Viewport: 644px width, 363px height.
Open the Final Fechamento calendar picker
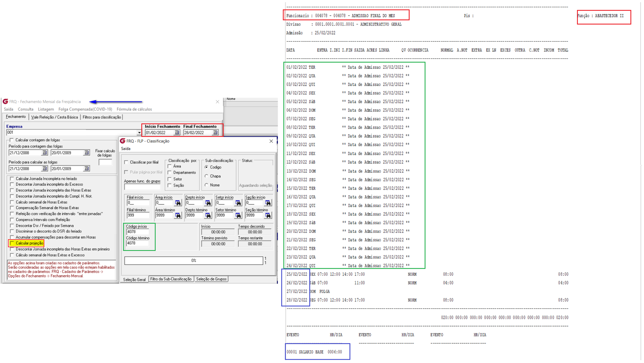click(x=215, y=132)
